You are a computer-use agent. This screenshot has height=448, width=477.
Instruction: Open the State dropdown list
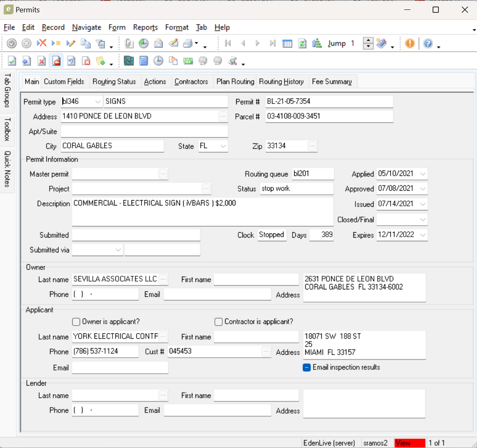pyautogui.click(x=223, y=146)
